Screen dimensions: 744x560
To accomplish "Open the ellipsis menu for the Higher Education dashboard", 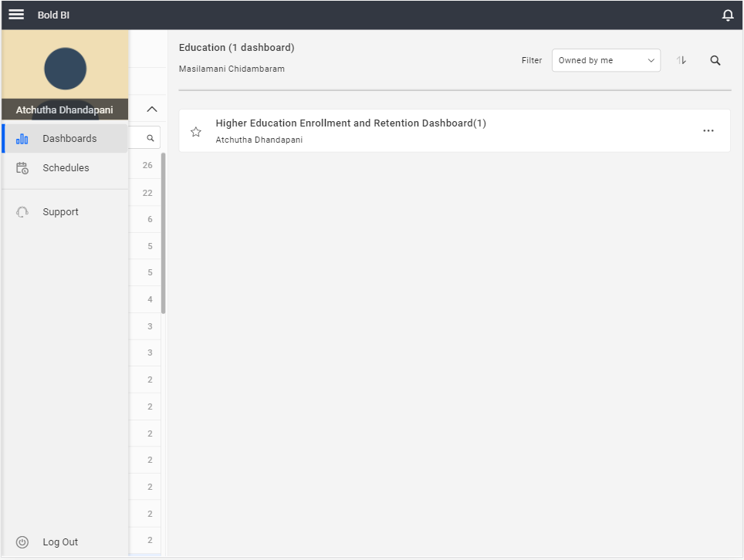I will [708, 130].
